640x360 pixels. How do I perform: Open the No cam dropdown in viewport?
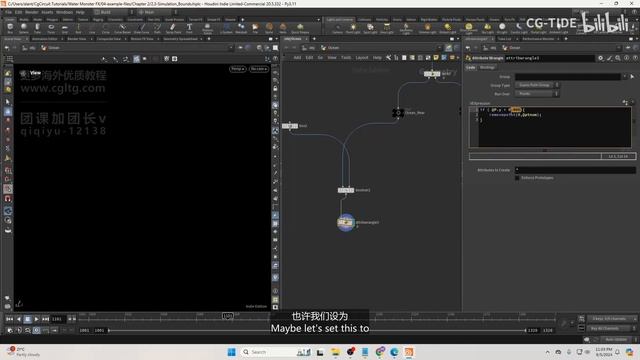click(x=259, y=69)
